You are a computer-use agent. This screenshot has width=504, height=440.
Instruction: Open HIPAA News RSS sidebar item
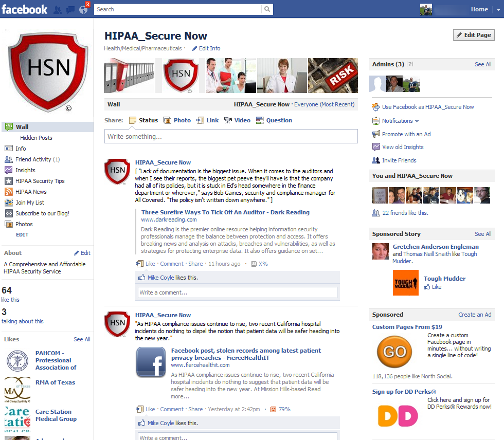tap(31, 192)
